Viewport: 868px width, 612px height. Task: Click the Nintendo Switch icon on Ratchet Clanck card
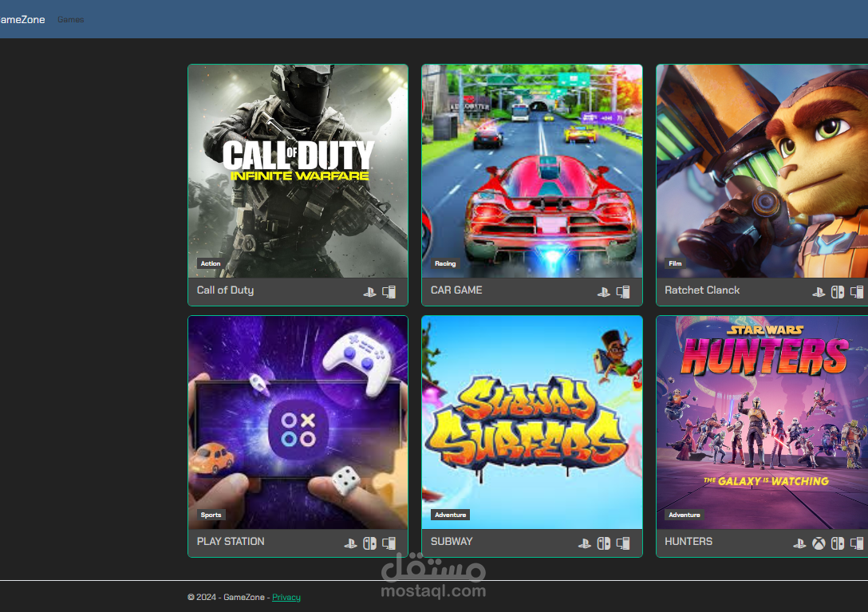[838, 292]
